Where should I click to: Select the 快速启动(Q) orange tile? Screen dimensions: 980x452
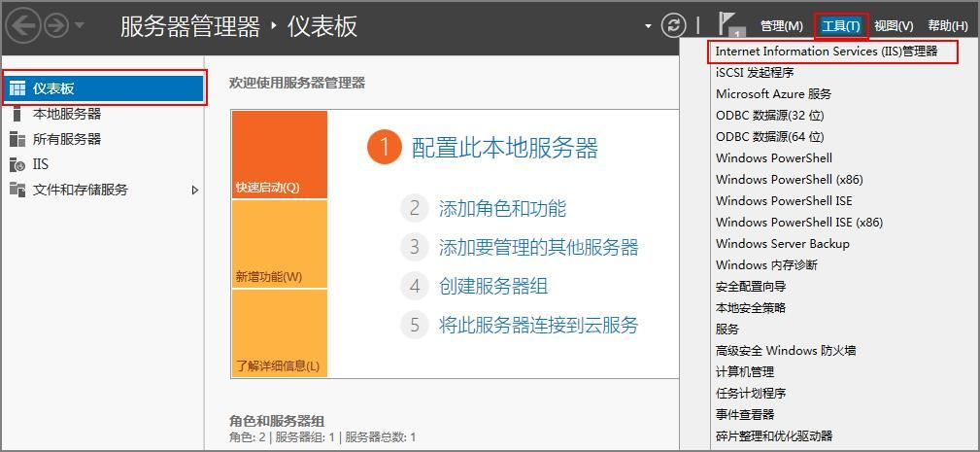[279, 154]
